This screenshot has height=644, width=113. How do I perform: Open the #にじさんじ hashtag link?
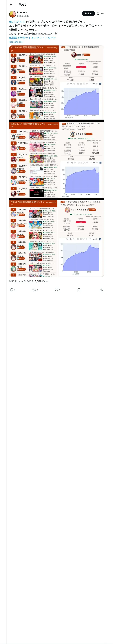tap(17, 22)
